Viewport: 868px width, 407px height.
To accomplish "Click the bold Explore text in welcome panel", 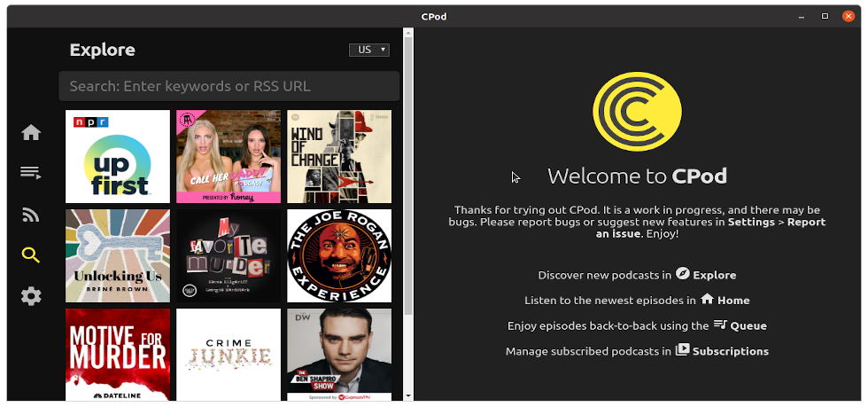I will pyautogui.click(x=715, y=275).
